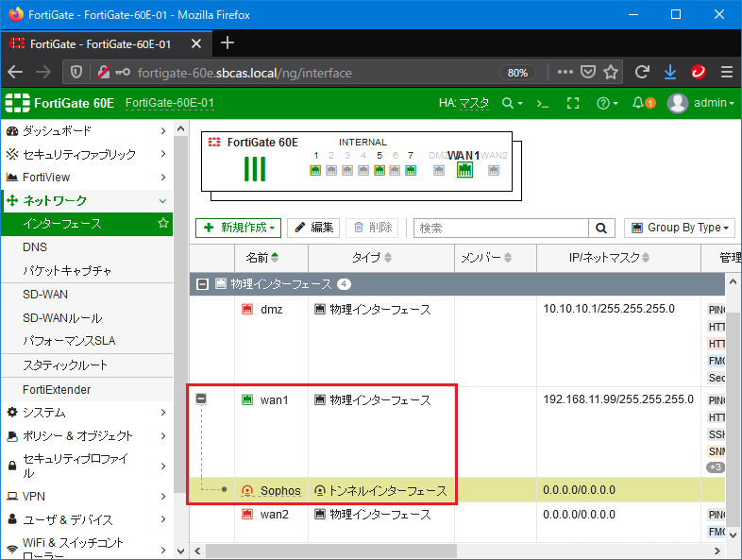
Task: Click the insecure connection lock icon
Action: point(104,73)
